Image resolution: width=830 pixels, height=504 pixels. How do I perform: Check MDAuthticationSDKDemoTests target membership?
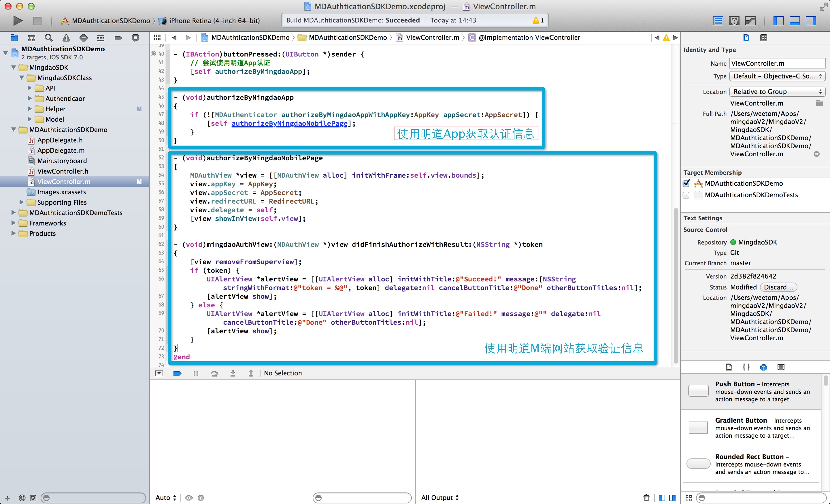click(686, 195)
